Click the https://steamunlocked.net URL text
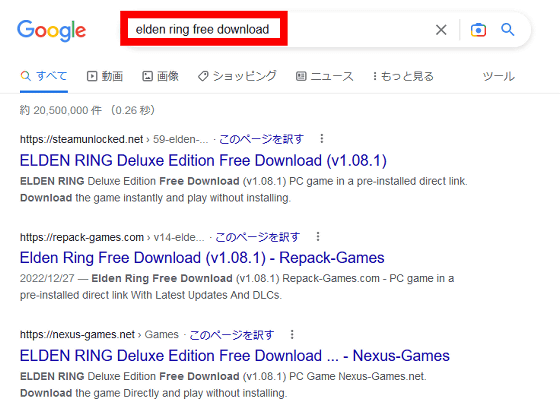The width and height of the screenshot is (560, 412). [81, 139]
